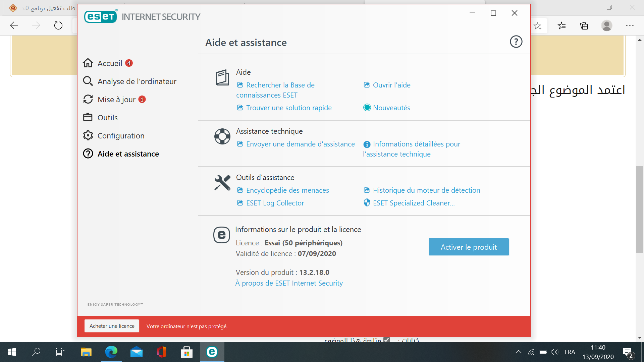Click the wrench and screwdriver tools icon
This screenshot has height=362, width=644.
[x=222, y=183]
